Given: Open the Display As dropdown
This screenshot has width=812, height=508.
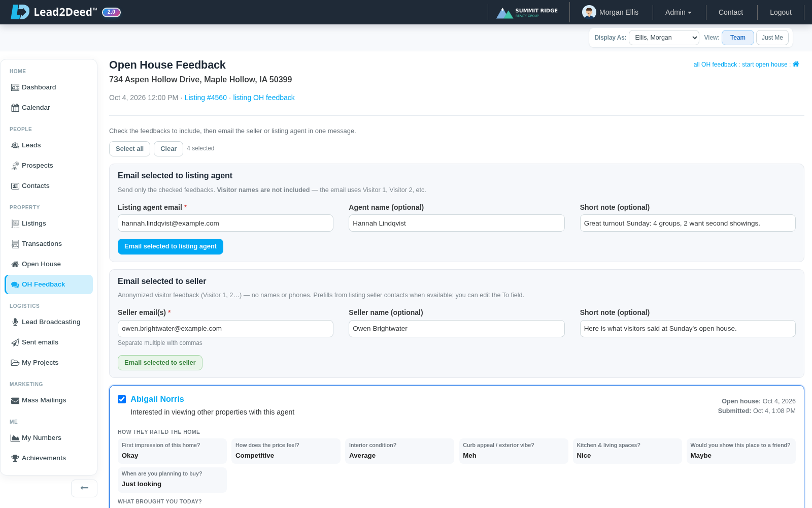Looking at the screenshot, I should (664, 38).
